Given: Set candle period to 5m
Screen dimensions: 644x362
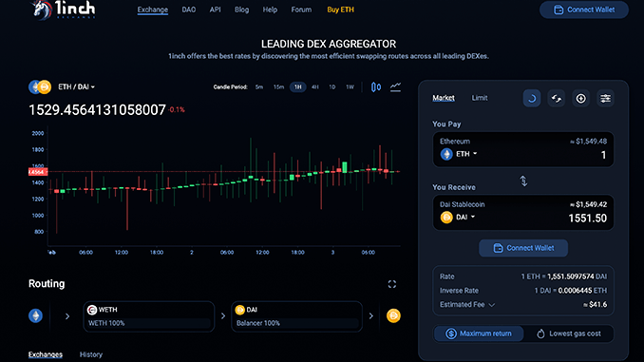Looking at the screenshot, I should click(x=259, y=87).
